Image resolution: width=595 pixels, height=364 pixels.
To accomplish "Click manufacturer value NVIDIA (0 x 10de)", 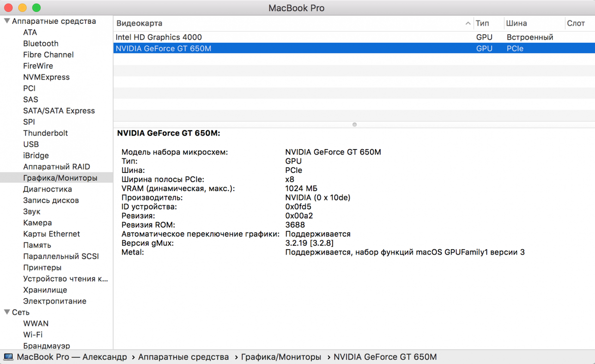I will click(318, 198).
